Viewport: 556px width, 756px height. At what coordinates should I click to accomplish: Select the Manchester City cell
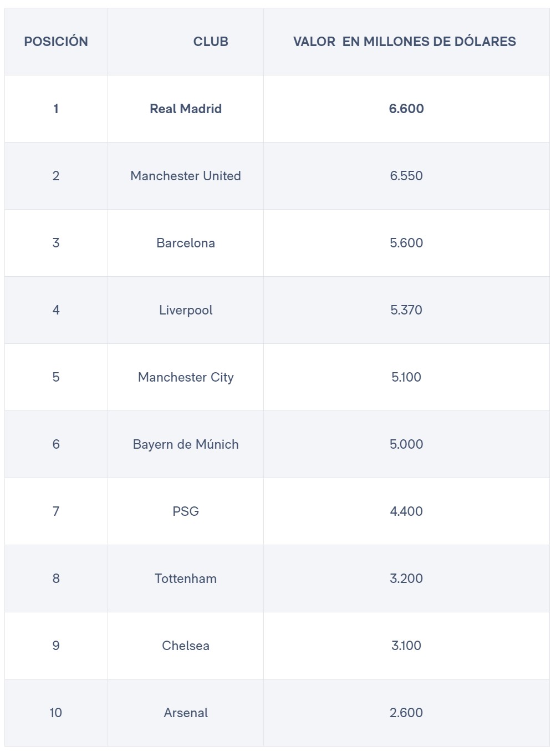[x=186, y=377]
